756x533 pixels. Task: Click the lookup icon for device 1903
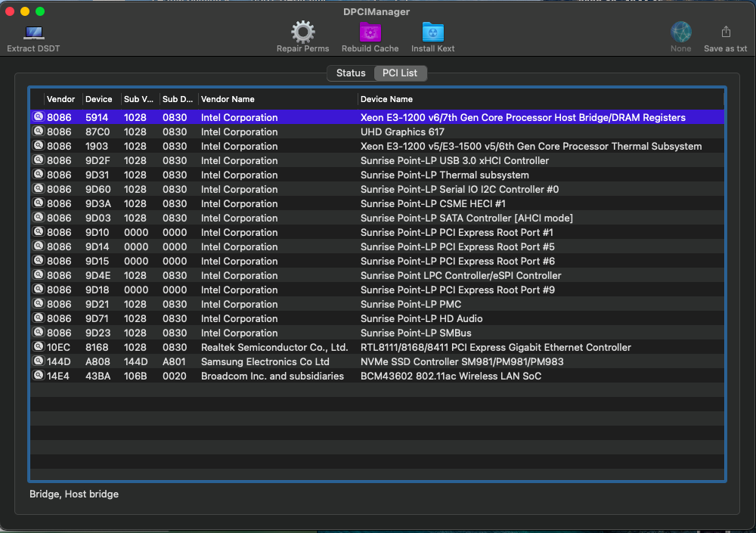pyautogui.click(x=38, y=146)
